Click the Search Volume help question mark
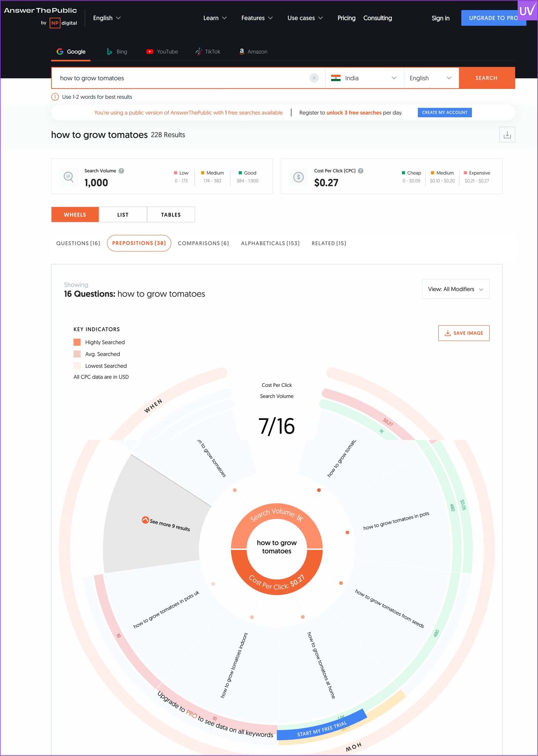 point(121,171)
